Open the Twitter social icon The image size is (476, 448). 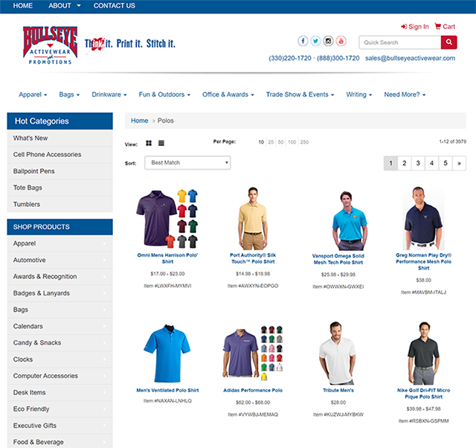coord(315,41)
